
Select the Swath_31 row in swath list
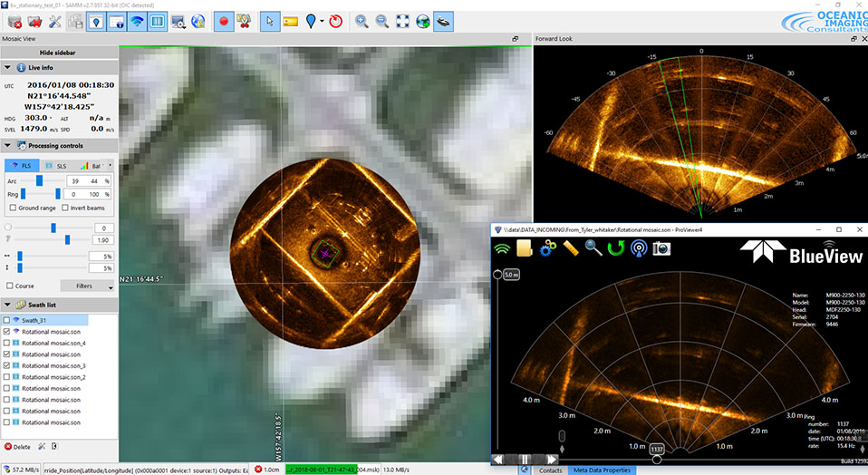(44, 320)
